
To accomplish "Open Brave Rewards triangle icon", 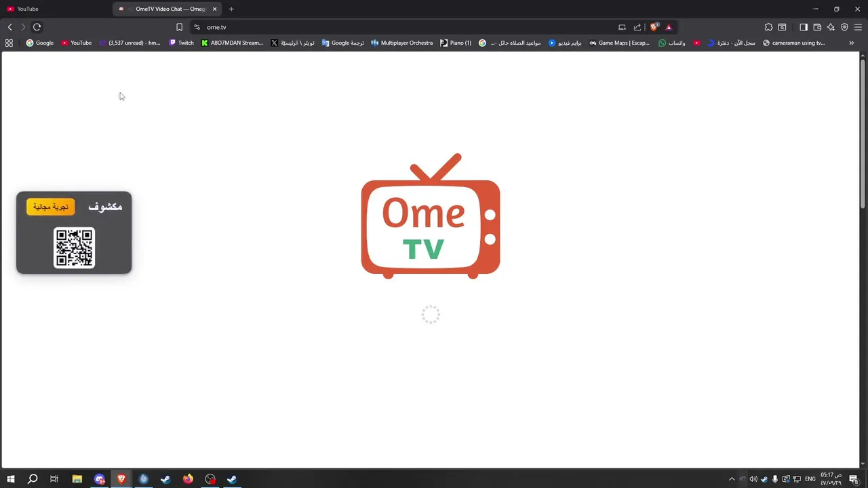I will (669, 27).
